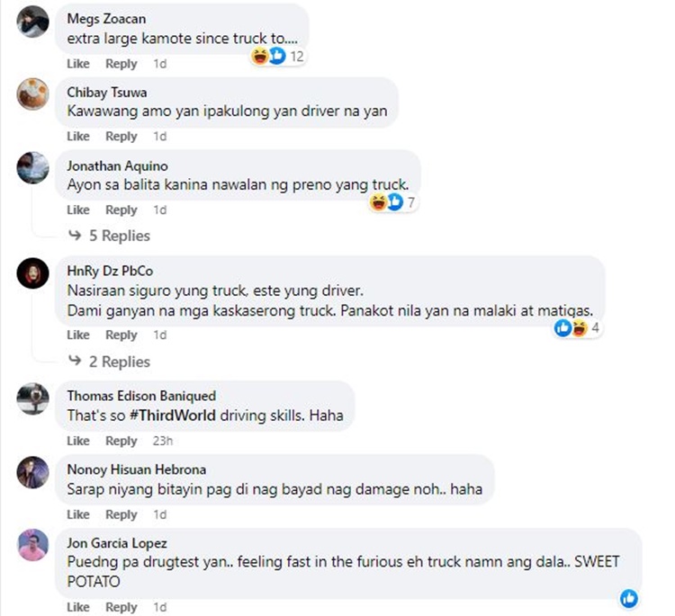Image resolution: width=675 pixels, height=616 pixels.
Task: Open Nonoy Hisuan Hebrona's profile name
Action: pyautogui.click(x=137, y=469)
